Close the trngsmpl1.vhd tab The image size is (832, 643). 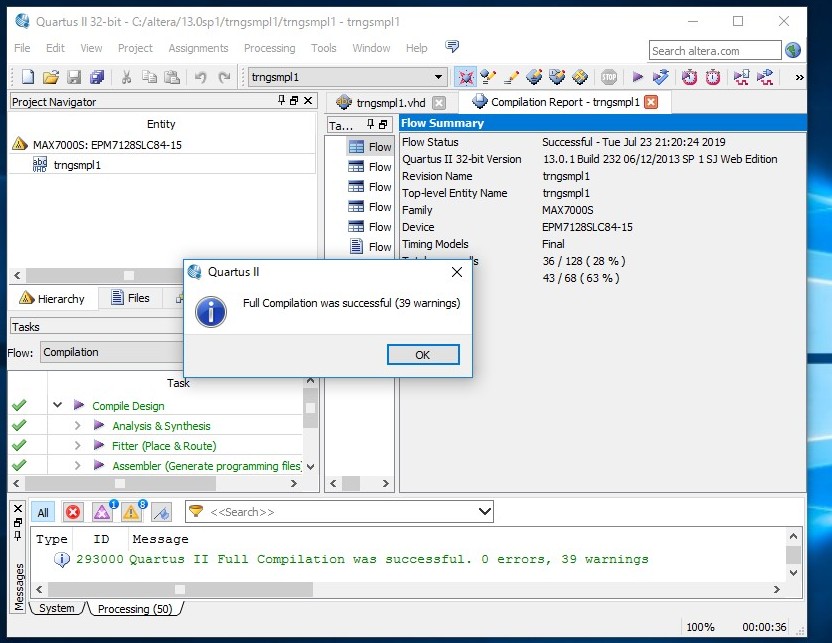pyautogui.click(x=439, y=102)
